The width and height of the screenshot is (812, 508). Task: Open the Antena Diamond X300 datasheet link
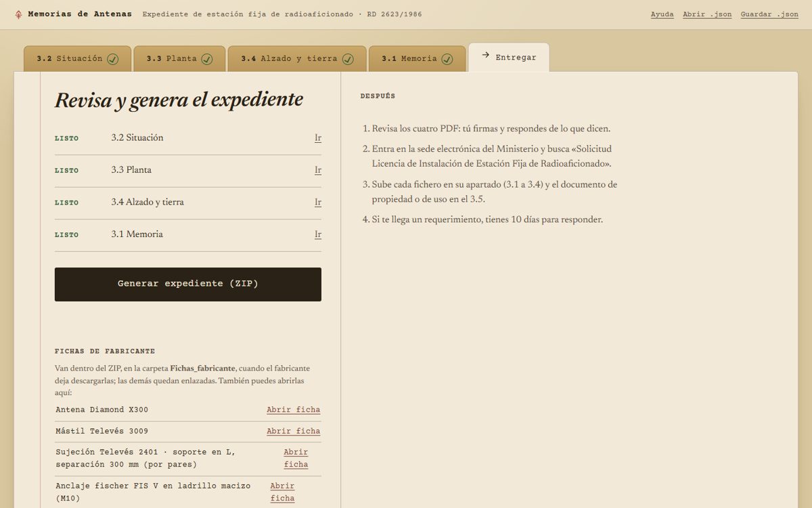294,410
